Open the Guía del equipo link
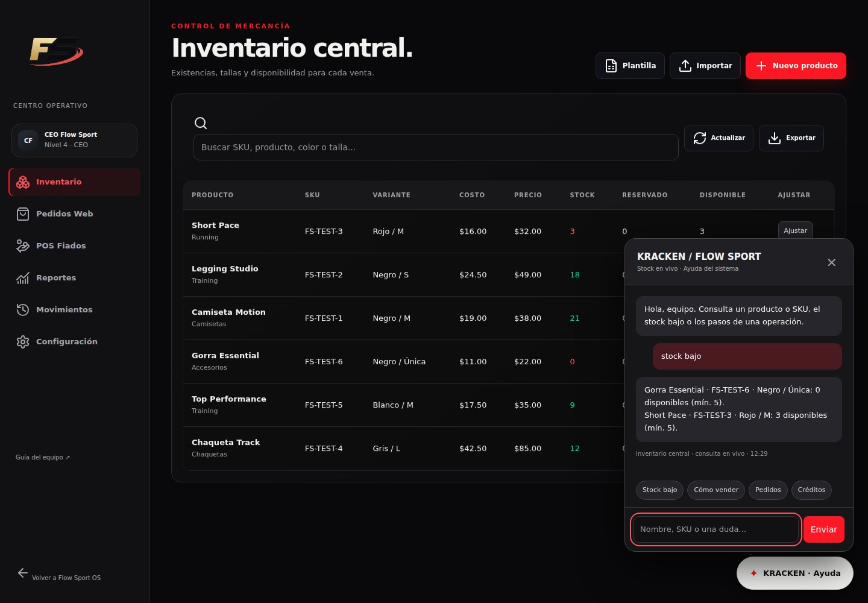The image size is (868, 603). point(43,458)
